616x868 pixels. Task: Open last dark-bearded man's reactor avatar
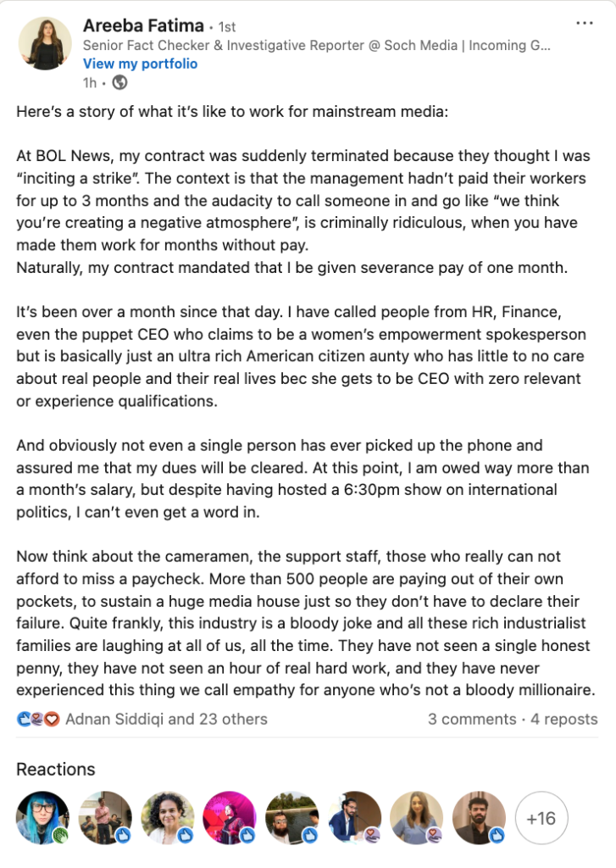pos(480,818)
